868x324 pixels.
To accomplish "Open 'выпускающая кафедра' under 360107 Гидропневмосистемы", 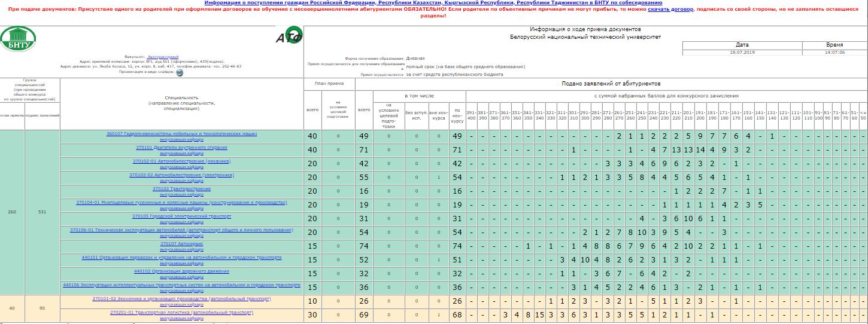I will tap(181, 139).
